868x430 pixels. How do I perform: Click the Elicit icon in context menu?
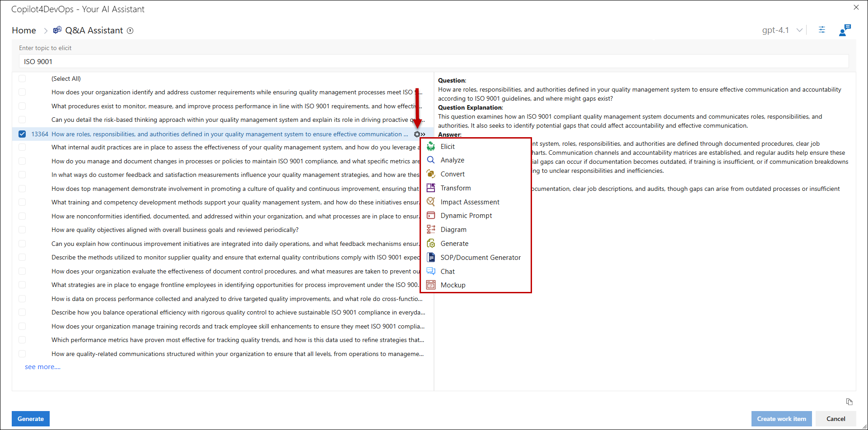tap(431, 147)
